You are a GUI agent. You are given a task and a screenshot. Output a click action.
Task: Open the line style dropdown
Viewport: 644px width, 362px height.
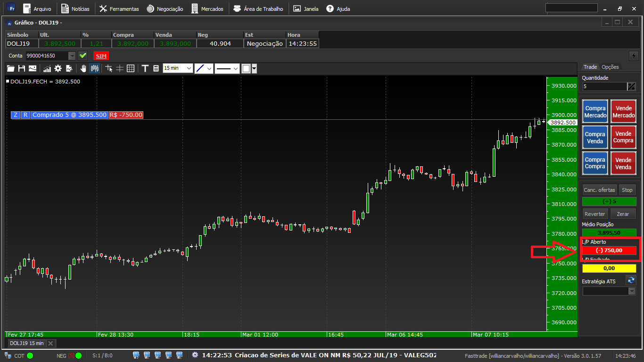click(227, 68)
